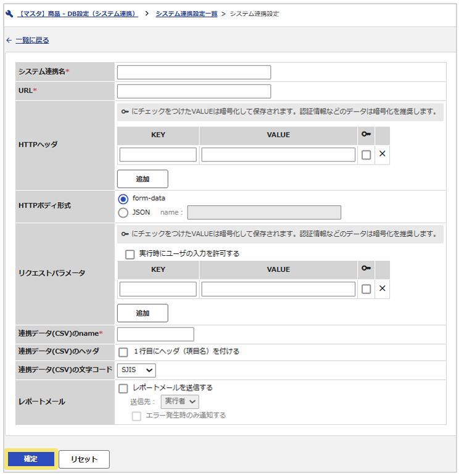This screenshot has height=476, width=459.
Task: Click the リクエストパラメータ KEY input
Action: [158, 289]
